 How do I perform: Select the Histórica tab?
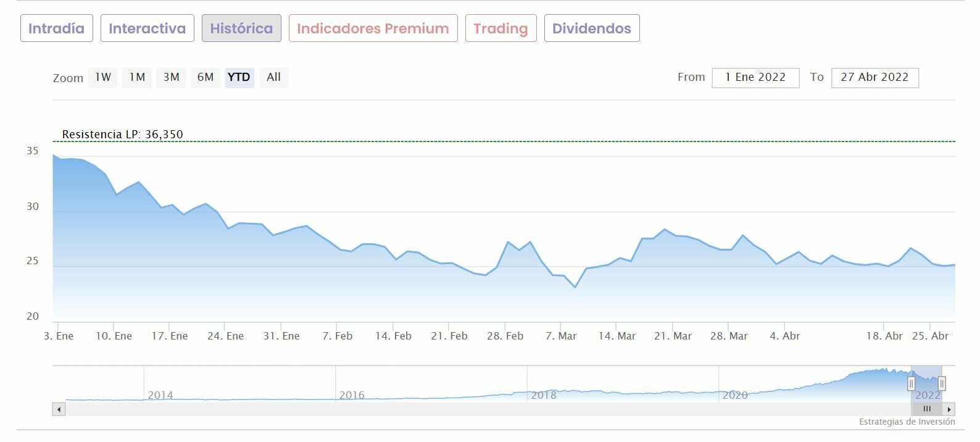pos(241,28)
